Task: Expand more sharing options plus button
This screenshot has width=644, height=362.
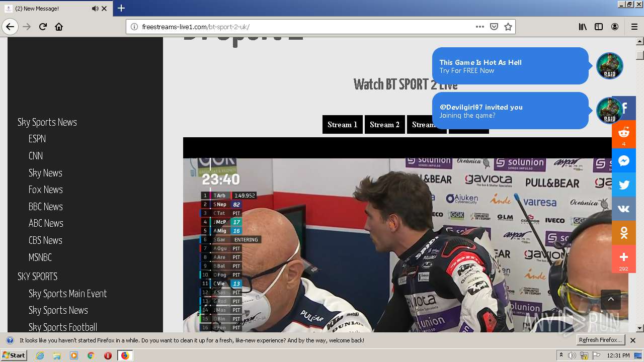Action: pos(624,259)
